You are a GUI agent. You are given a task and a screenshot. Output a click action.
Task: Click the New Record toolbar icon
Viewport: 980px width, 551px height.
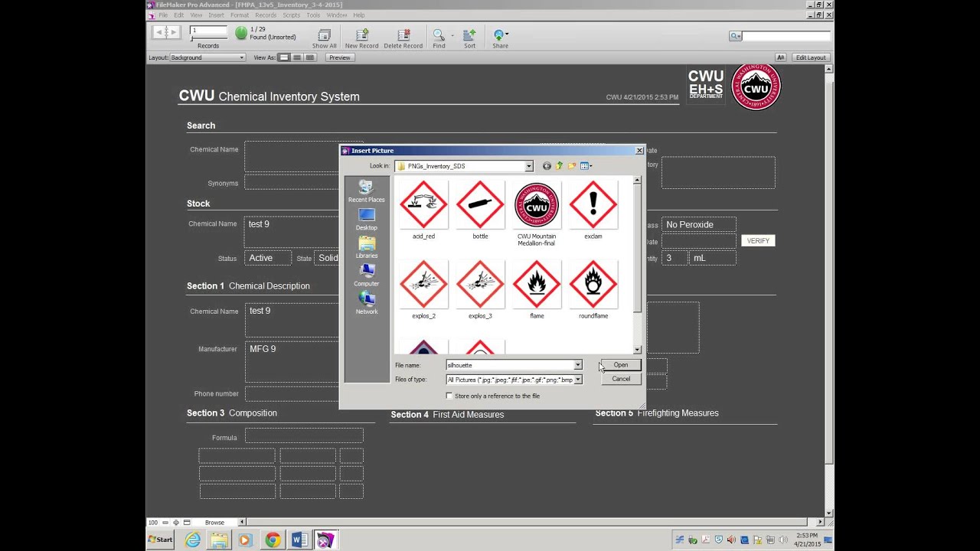(x=361, y=38)
